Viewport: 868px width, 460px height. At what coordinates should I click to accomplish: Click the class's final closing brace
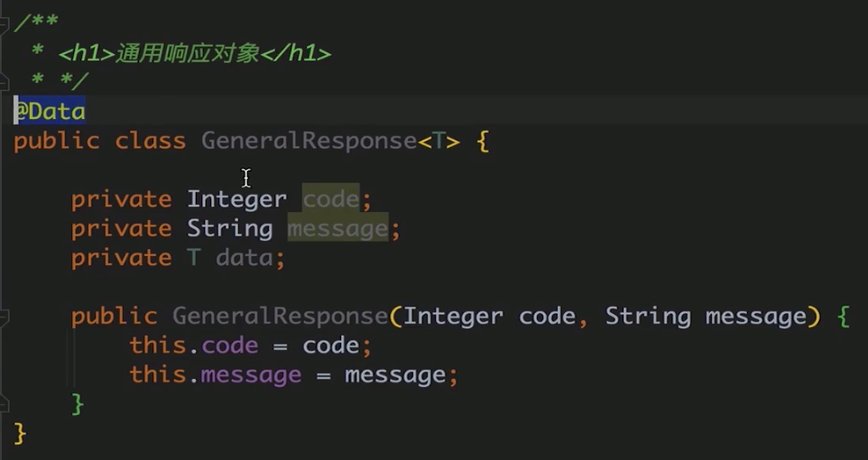[19, 434]
